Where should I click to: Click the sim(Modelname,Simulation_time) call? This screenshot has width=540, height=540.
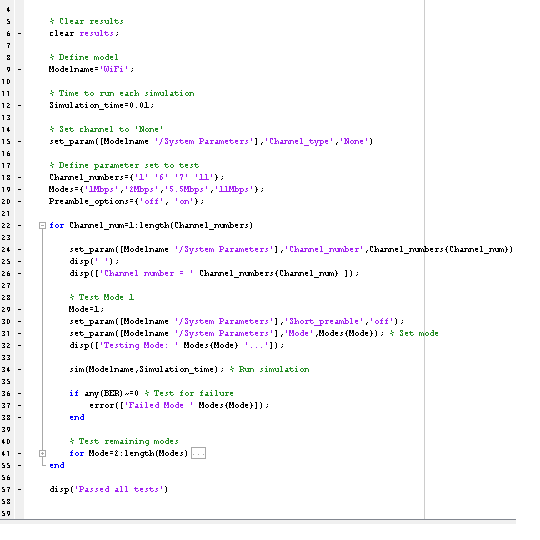[x=146, y=370]
